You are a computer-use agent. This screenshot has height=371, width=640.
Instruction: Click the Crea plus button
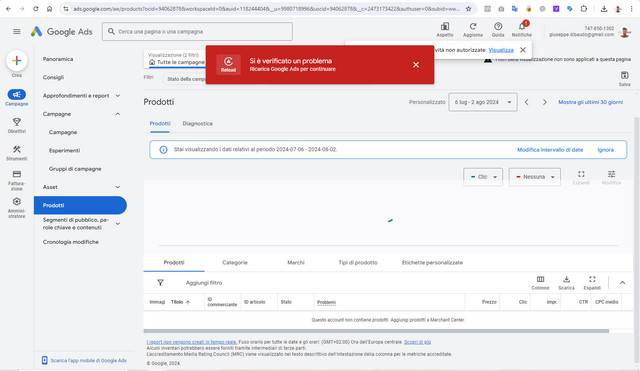click(x=17, y=61)
